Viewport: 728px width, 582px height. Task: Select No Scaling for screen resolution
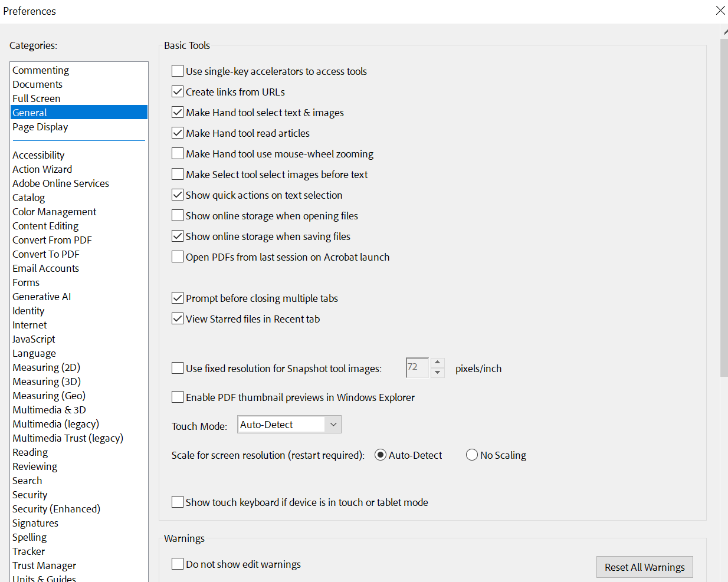pyautogui.click(x=472, y=455)
